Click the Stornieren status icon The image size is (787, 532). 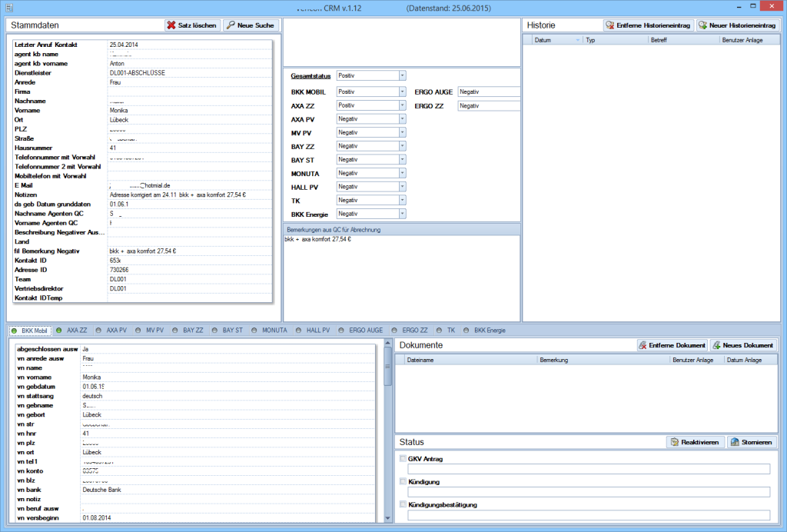[735, 441]
